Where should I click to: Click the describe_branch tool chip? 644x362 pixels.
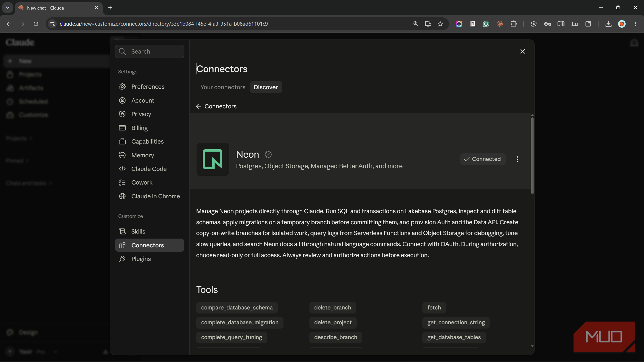click(x=336, y=337)
